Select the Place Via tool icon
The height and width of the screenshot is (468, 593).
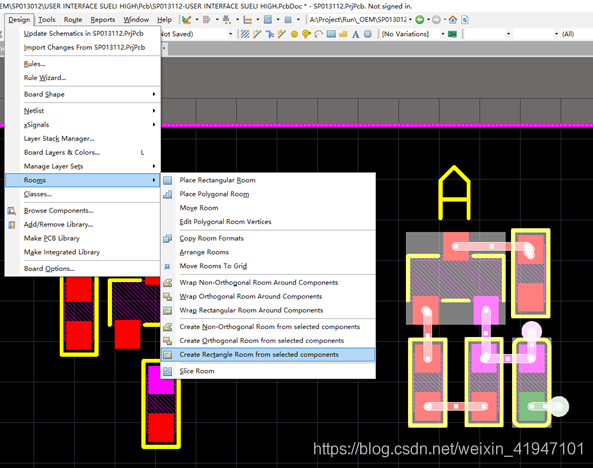pos(306,34)
